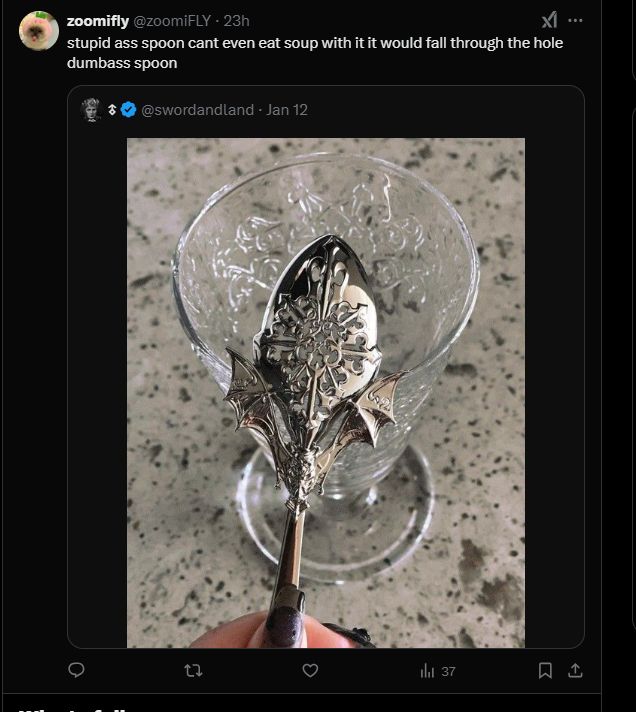Click the quoted author's small avatar

(92, 110)
